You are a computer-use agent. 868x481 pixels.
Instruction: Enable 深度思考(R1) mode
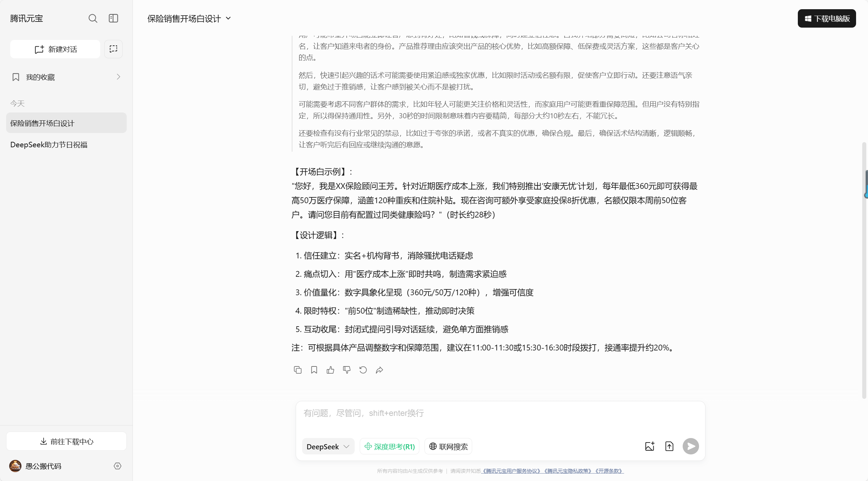tap(389, 446)
